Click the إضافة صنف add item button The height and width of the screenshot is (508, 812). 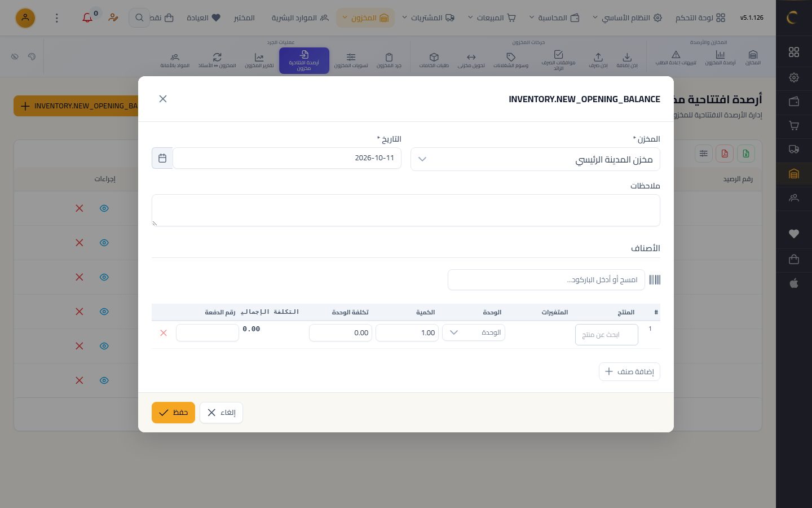(x=629, y=371)
